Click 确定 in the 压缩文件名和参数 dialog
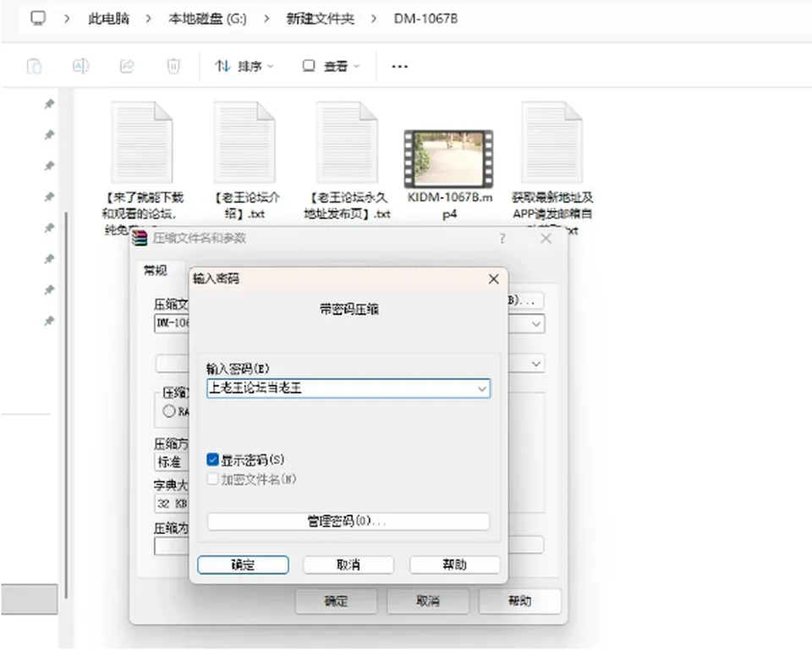The height and width of the screenshot is (650, 812). point(336,601)
